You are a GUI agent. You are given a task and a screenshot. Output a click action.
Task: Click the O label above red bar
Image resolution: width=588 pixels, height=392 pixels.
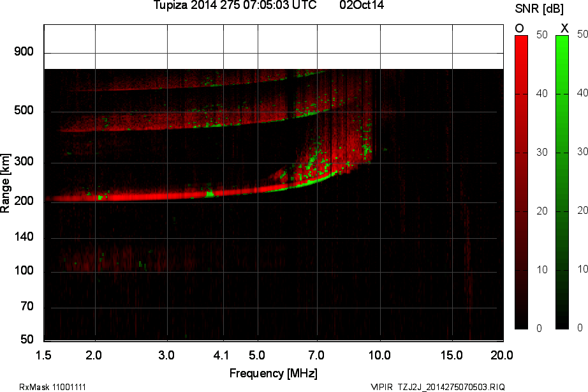tap(519, 28)
